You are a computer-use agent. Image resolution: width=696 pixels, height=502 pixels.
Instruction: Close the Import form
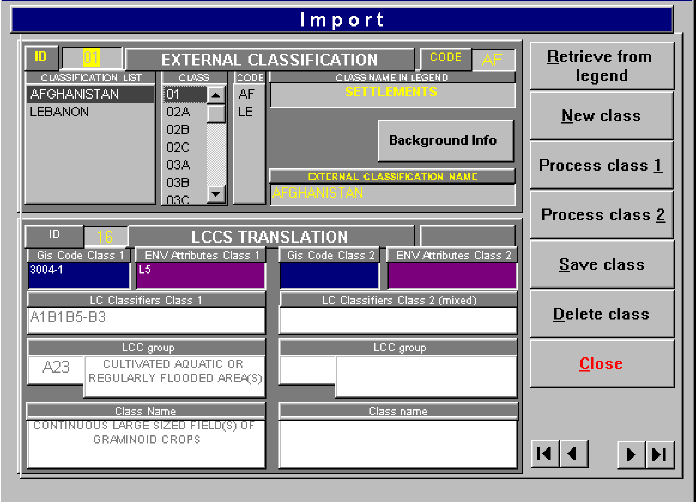click(601, 364)
